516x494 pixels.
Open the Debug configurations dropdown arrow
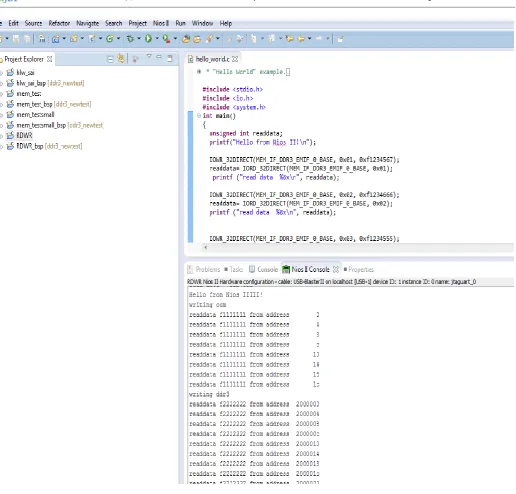139,39
